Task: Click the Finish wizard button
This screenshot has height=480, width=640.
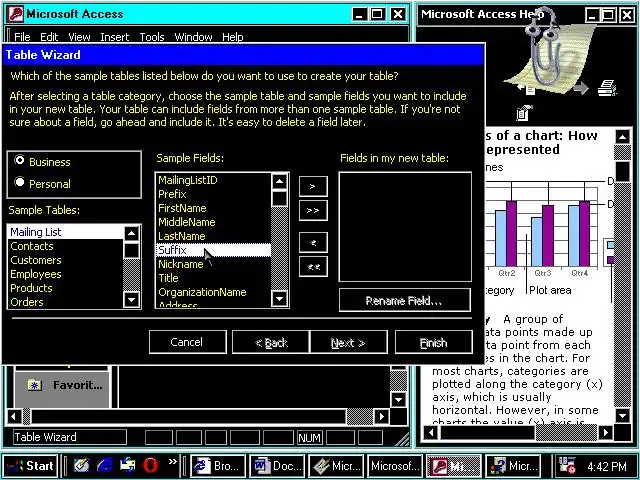Action: point(434,342)
